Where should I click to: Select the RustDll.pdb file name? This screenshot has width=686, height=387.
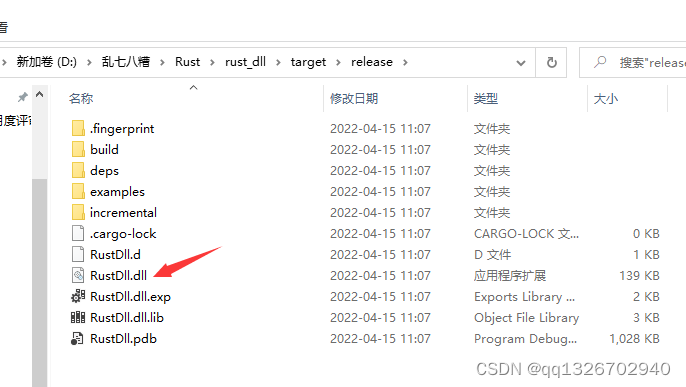(123, 339)
